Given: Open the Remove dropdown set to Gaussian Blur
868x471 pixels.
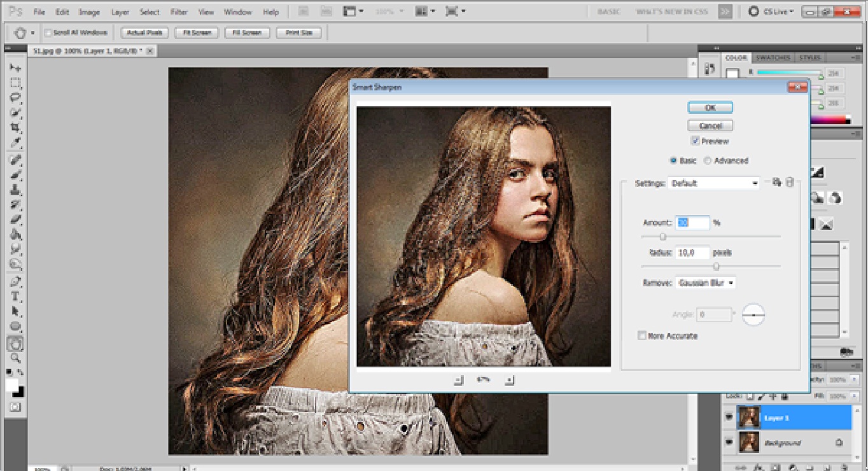Looking at the screenshot, I should click(x=706, y=283).
